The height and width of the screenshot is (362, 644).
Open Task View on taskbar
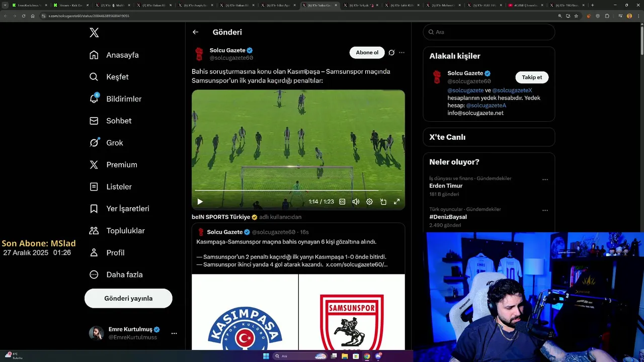coord(334,356)
